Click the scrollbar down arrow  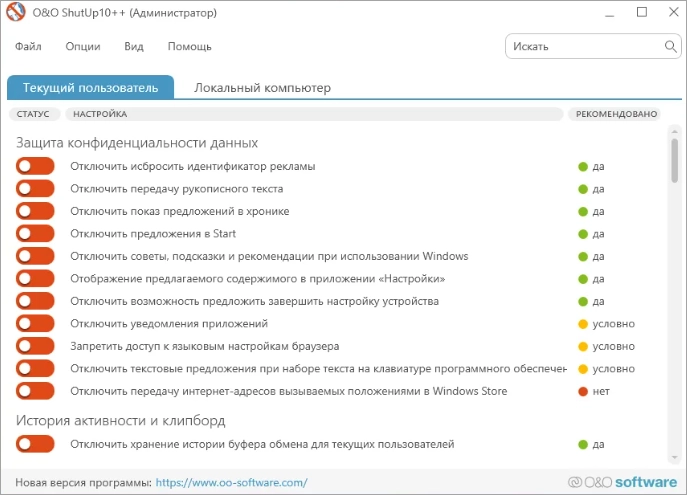pos(674,458)
